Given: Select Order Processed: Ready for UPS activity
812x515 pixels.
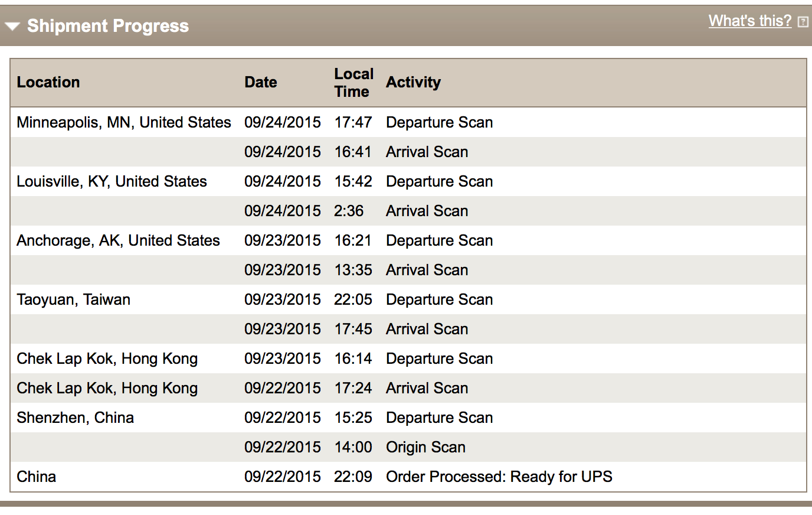Looking at the screenshot, I should 499,477.
